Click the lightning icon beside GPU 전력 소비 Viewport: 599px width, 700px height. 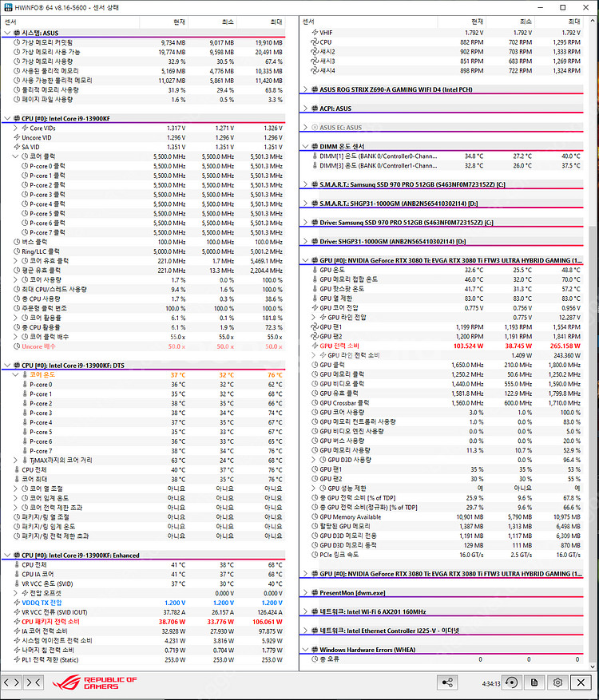click(x=315, y=346)
